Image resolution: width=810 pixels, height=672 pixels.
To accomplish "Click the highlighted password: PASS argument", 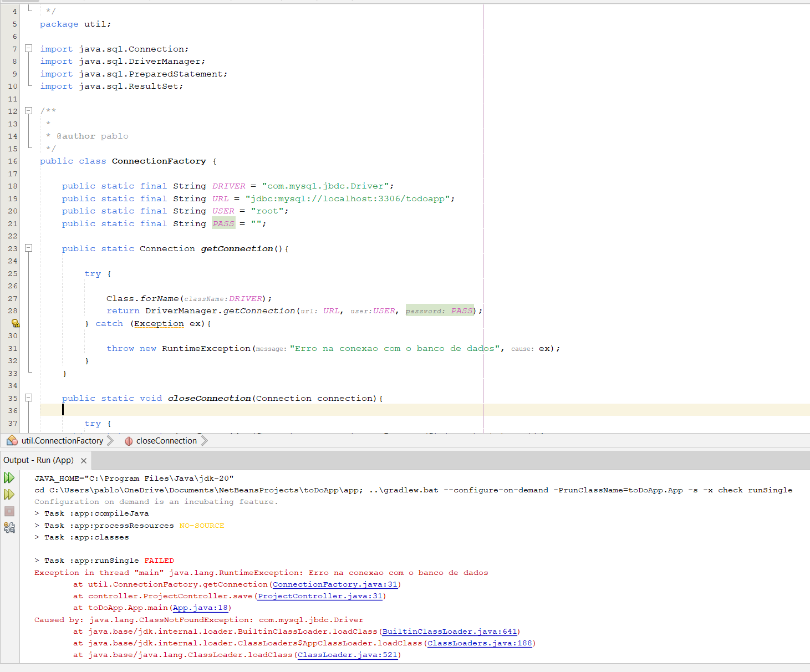I will point(440,311).
